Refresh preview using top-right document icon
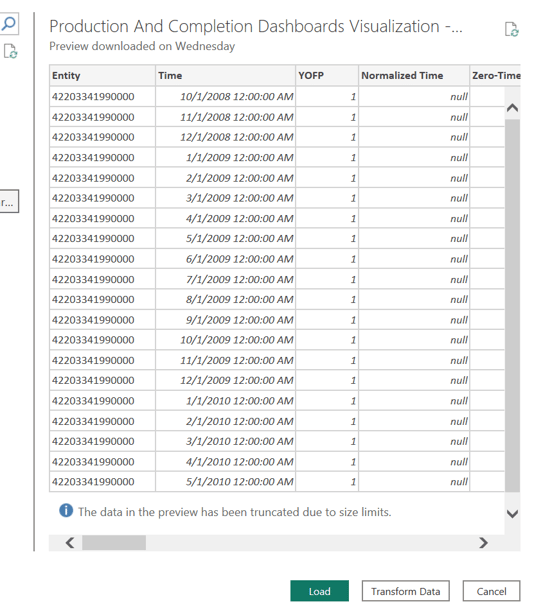Image resolution: width=543 pixels, height=604 pixels. click(x=511, y=29)
